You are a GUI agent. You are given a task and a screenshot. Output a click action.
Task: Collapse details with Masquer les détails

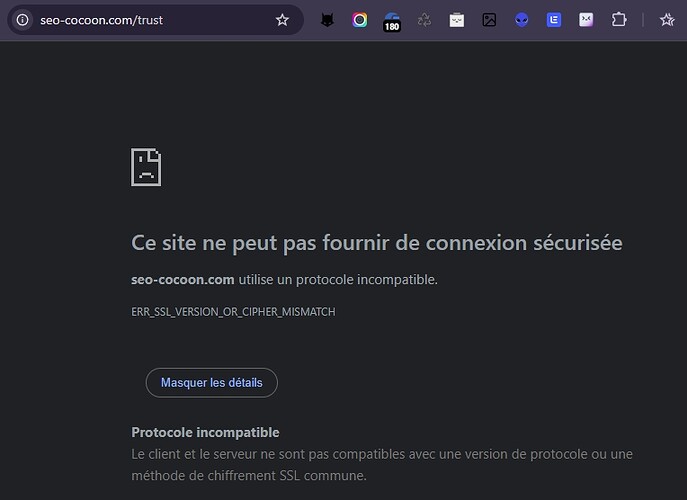click(x=212, y=383)
